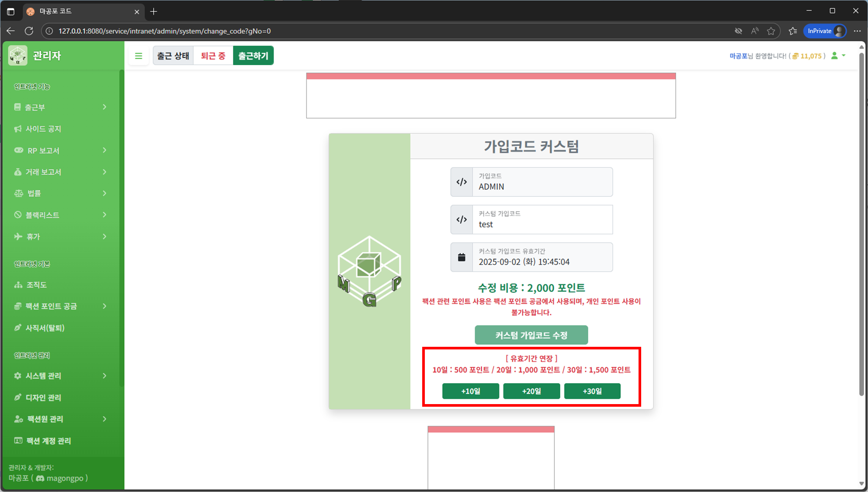Click the ID card icon for 팩션 계정 관리
The height and width of the screenshot is (492, 868).
[x=18, y=440]
